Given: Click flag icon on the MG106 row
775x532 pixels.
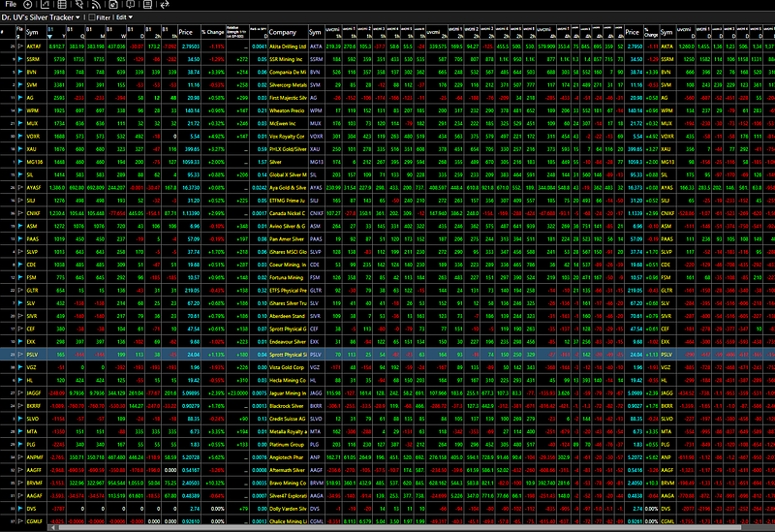Looking at the screenshot, I should click(20, 162).
